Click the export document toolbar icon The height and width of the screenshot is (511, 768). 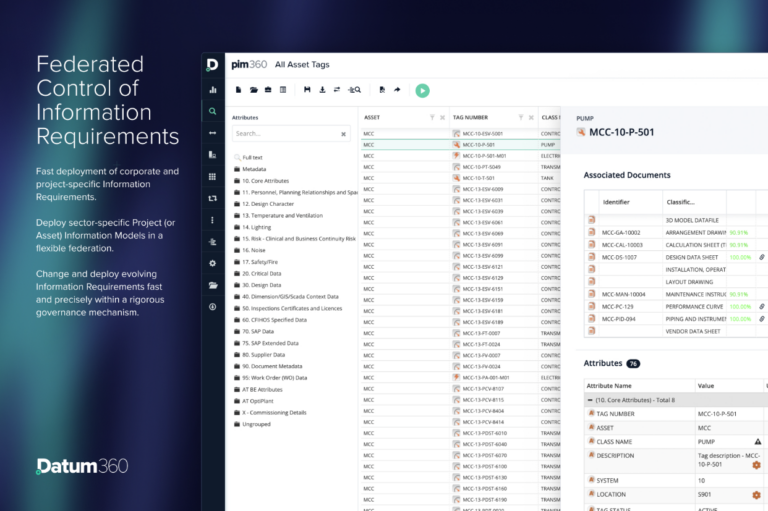[x=382, y=90]
